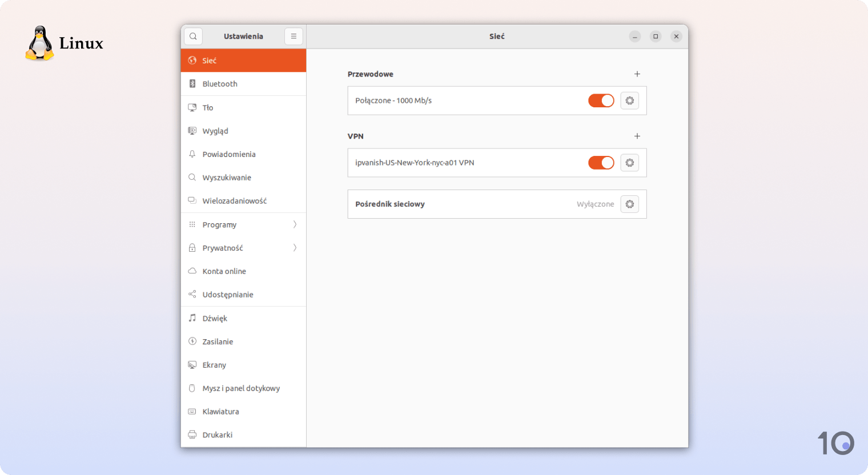Viewport: 868px width, 475px height.
Task: Click the Wygląd appearance icon
Action: coord(192,131)
